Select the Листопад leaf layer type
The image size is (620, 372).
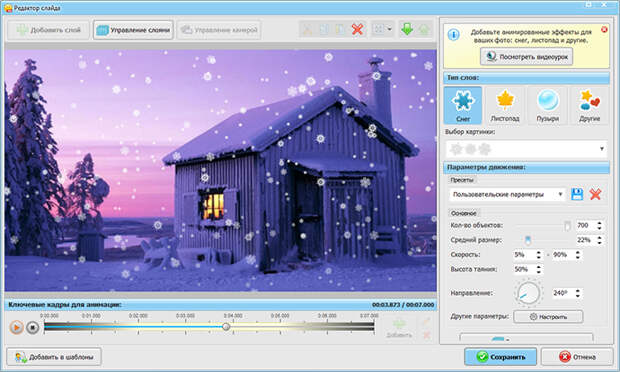pyautogui.click(x=505, y=105)
